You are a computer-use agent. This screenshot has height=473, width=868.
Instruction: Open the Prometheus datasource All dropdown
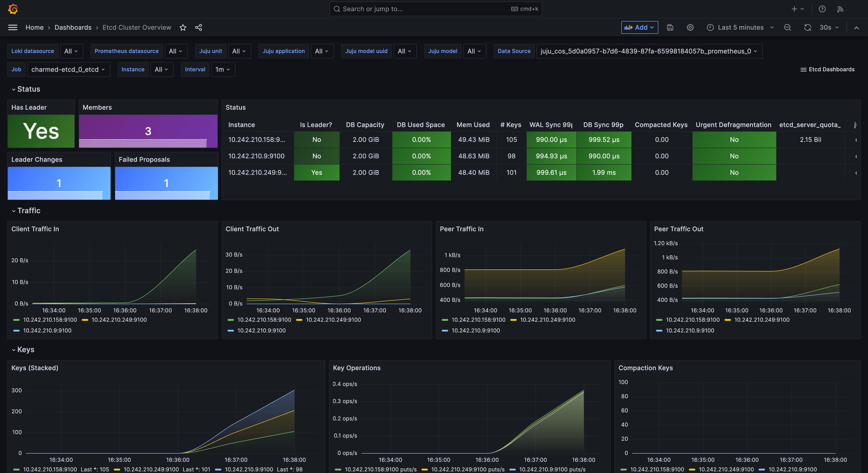[176, 51]
